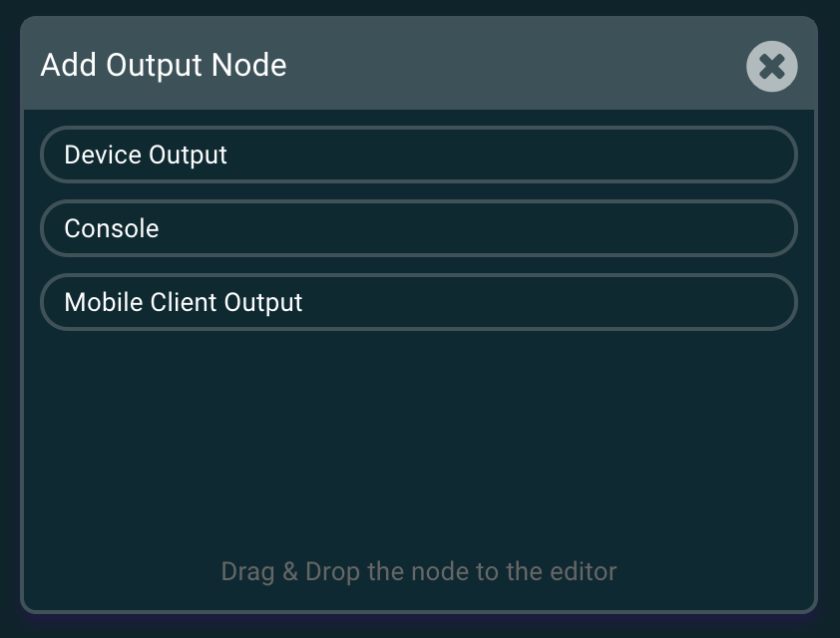Select the Mobile Client Output node option
This screenshot has width=840, height=638.
[419, 302]
